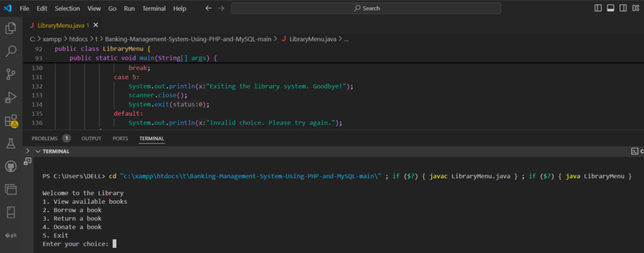Expand the chevron left of TERMINAL header

pyautogui.click(x=28, y=151)
